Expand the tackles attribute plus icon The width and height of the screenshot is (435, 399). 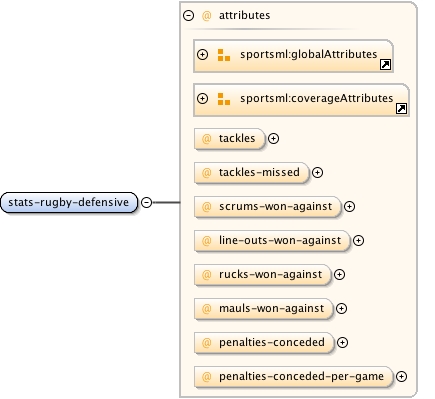pos(273,138)
